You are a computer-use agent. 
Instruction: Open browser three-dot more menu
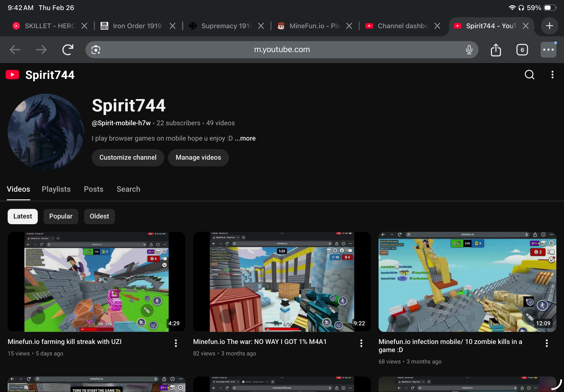coord(548,50)
